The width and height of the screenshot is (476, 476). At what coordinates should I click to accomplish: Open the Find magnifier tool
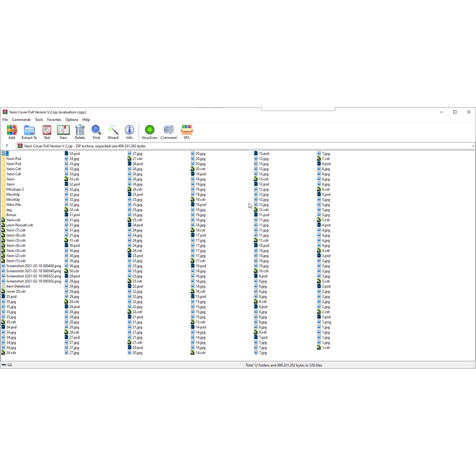tap(96, 132)
